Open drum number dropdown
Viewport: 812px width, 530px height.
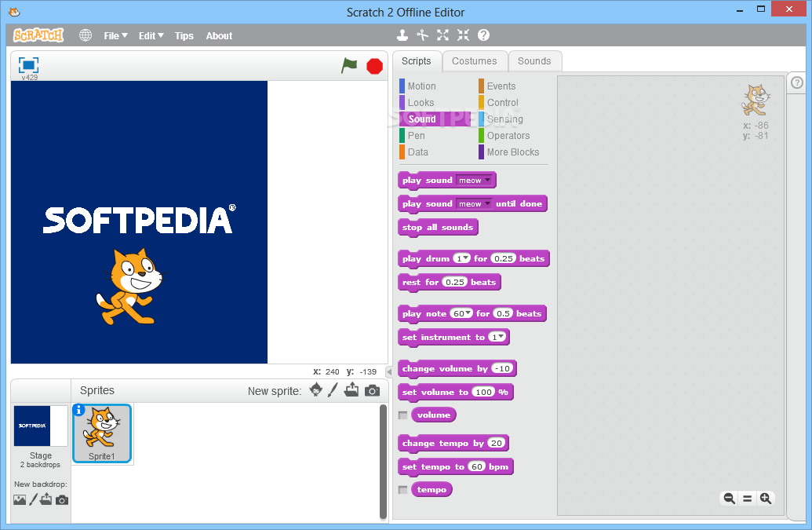461,258
